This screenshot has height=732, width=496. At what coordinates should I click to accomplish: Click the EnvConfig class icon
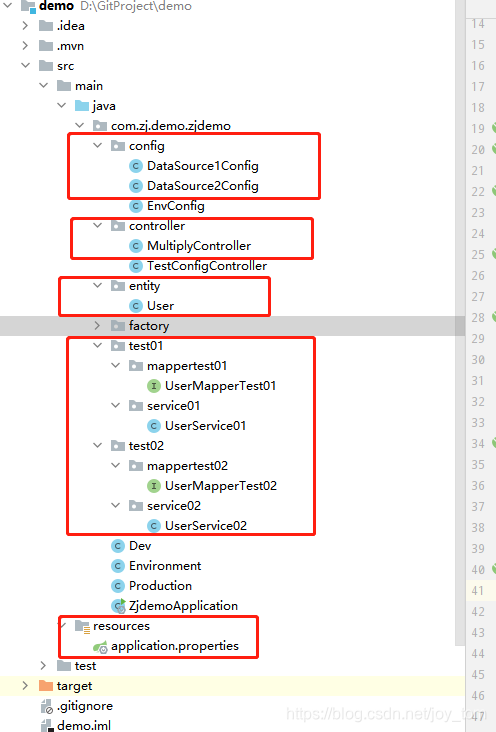(x=135, y=206)
